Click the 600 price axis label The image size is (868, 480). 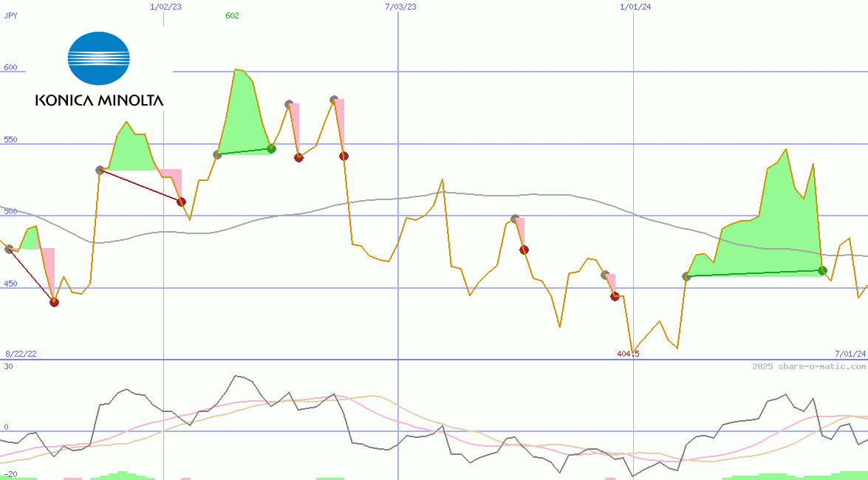[x=10, y=67]
